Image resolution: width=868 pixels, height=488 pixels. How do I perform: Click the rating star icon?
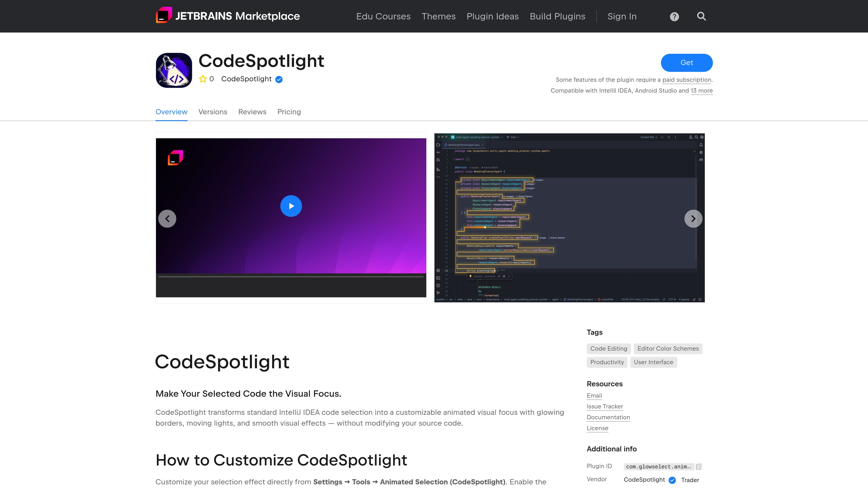(x=203, y=79)
